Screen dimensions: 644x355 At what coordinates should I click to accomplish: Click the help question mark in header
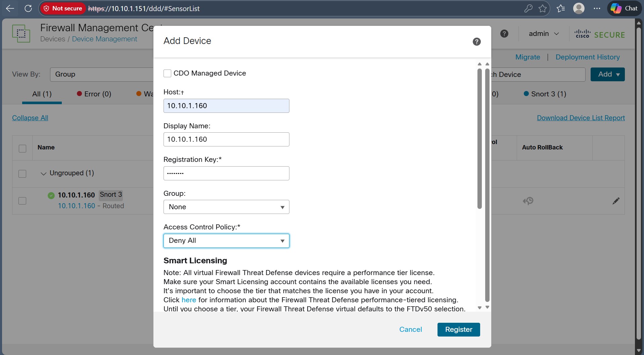coord(504,34)
